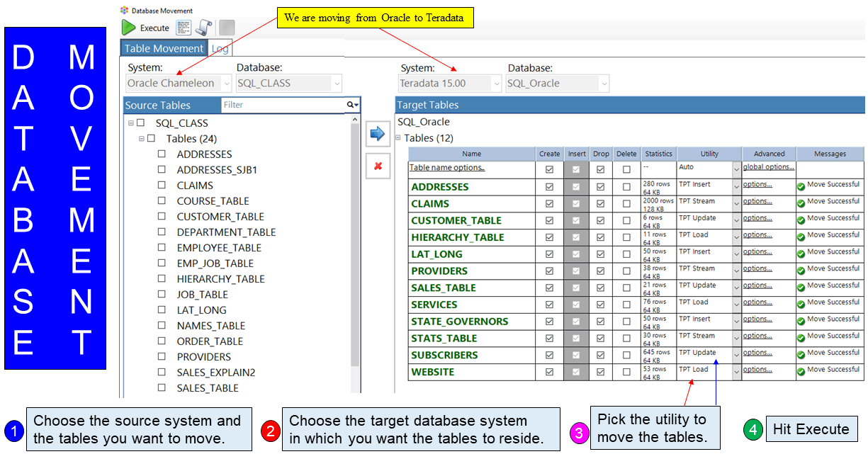Screen dimensions: 868x471
Task: Click the magnifier search icon in Filter box
Action: click(x=351, y=105)
